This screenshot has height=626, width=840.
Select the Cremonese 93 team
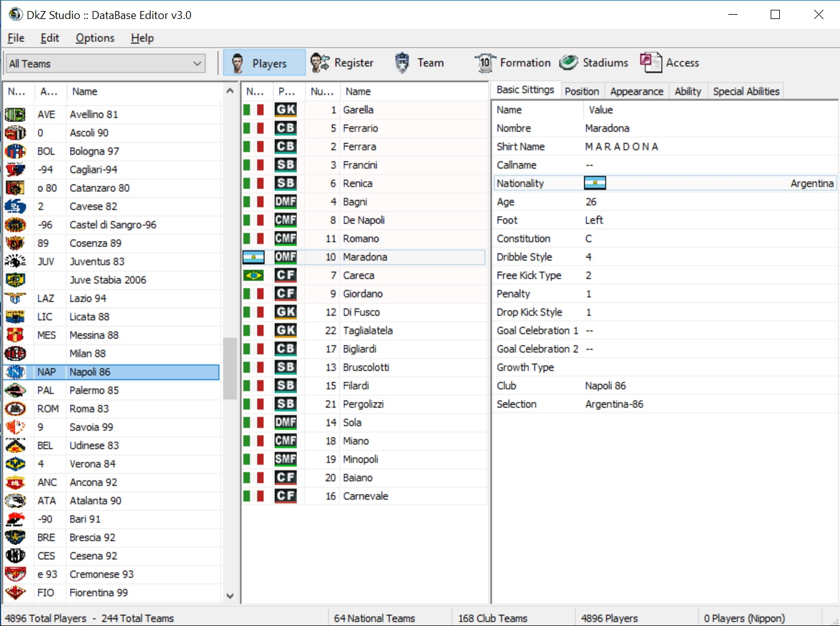[101, 574]
